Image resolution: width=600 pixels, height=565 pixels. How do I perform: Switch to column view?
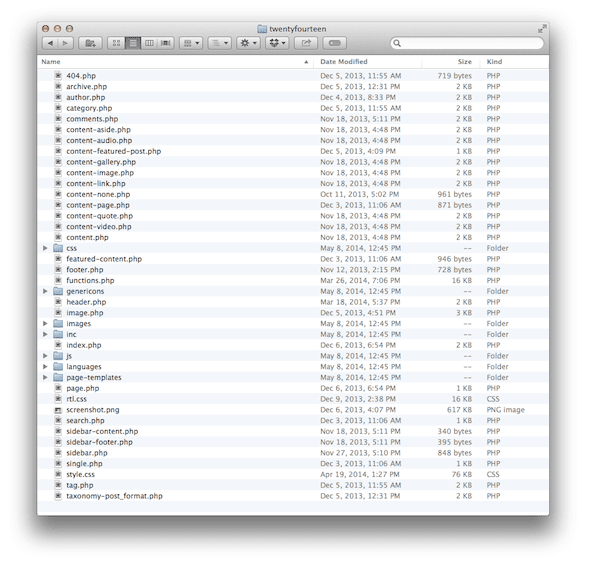pos(149,44)
